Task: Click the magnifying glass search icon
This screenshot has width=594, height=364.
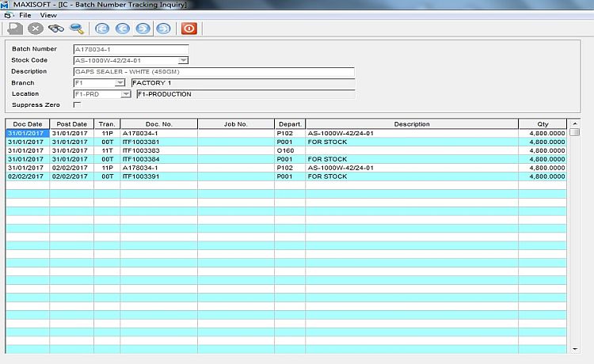Action: coord(77,28)
